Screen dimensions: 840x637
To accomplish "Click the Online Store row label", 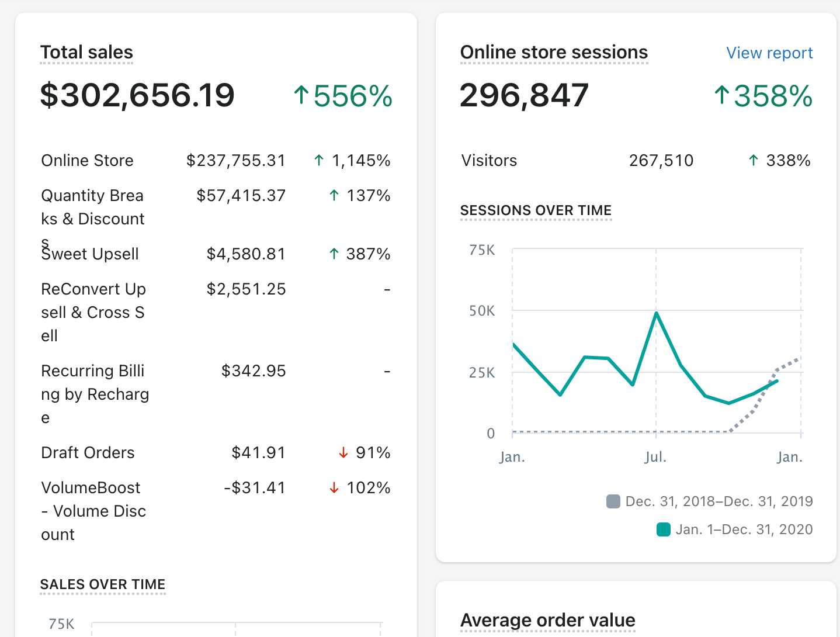I will coord(87,161).
